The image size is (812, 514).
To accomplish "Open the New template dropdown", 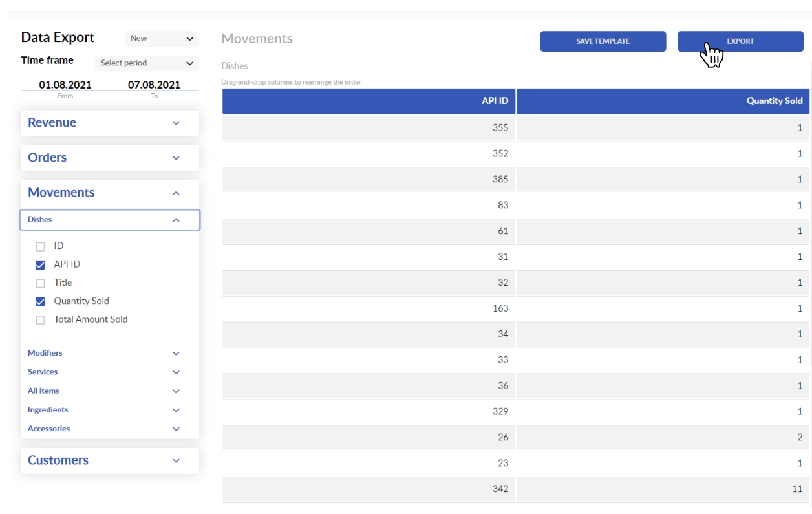I will pos(162,39).
